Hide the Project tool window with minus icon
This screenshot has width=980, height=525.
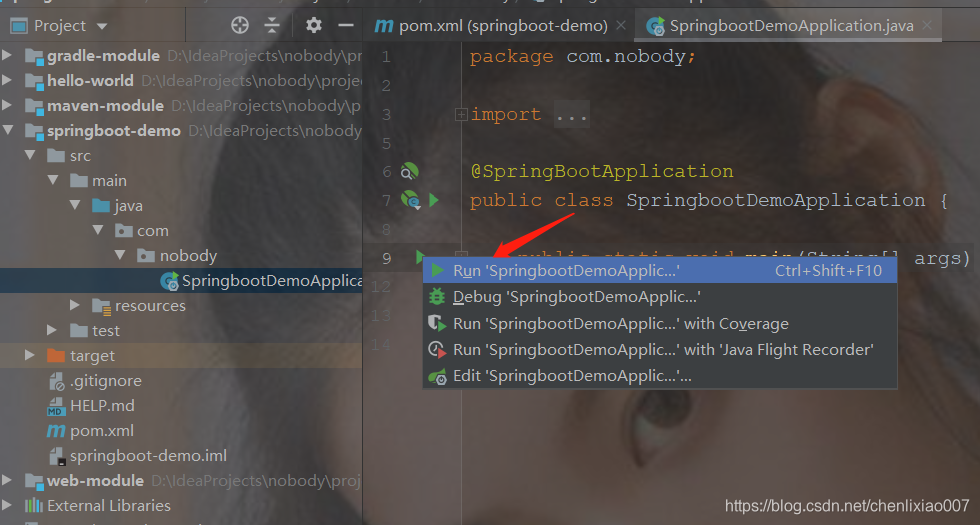tap(346, 26)
